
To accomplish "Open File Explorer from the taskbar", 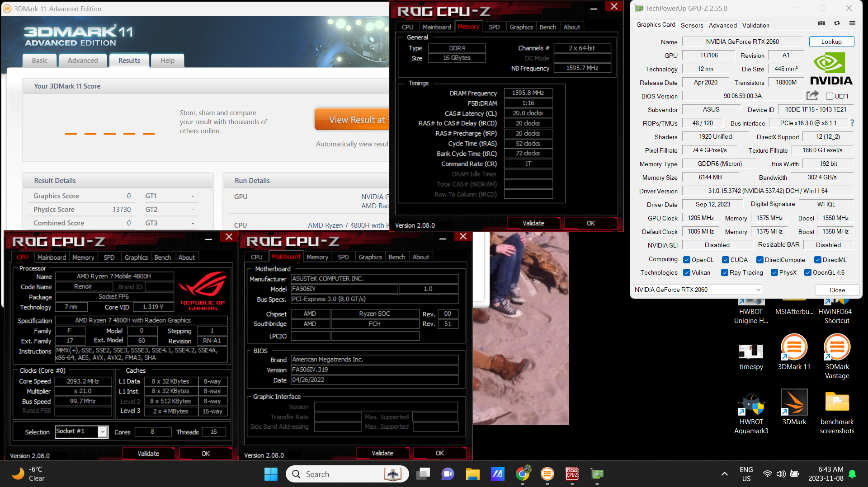I will click(x=472, y=474).
